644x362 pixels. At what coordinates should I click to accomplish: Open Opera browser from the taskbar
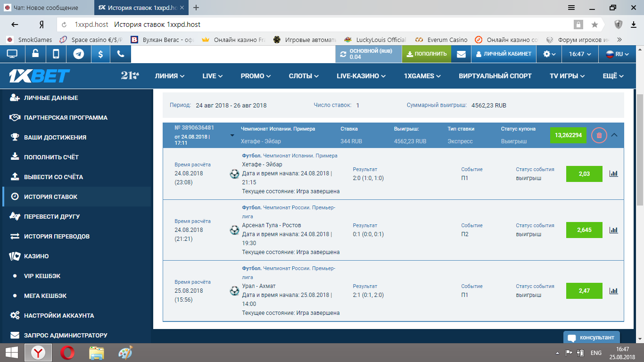click(67, 353)
